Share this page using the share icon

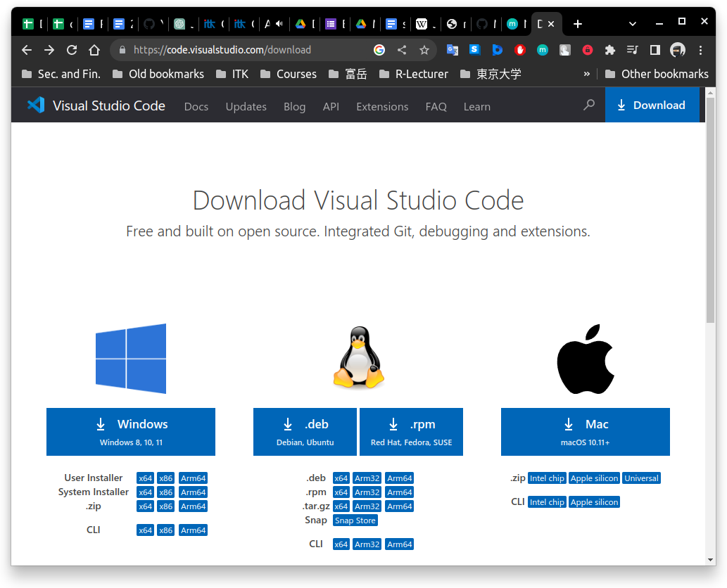pyautogui.click(x=402, y=50)
